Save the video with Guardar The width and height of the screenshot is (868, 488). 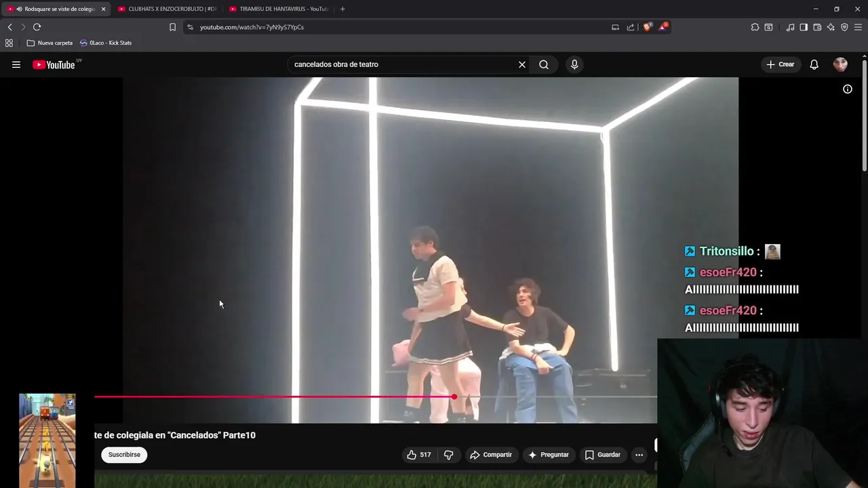(x=603, y=455)
